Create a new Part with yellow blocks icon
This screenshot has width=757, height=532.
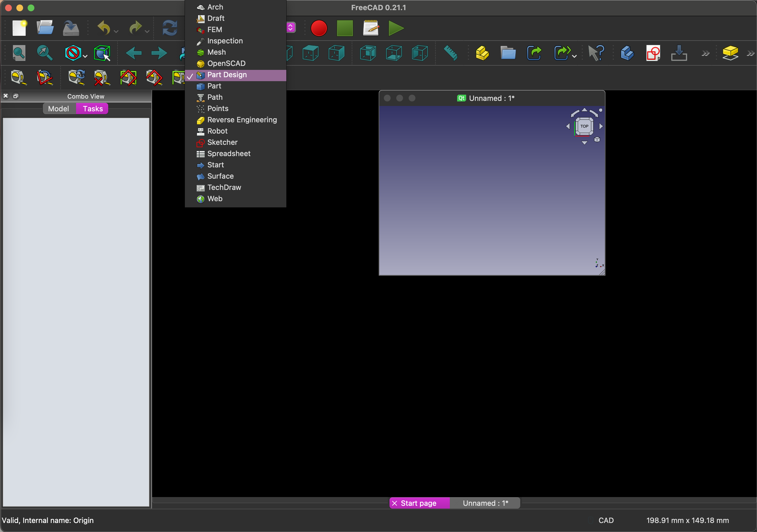(482, 53)
